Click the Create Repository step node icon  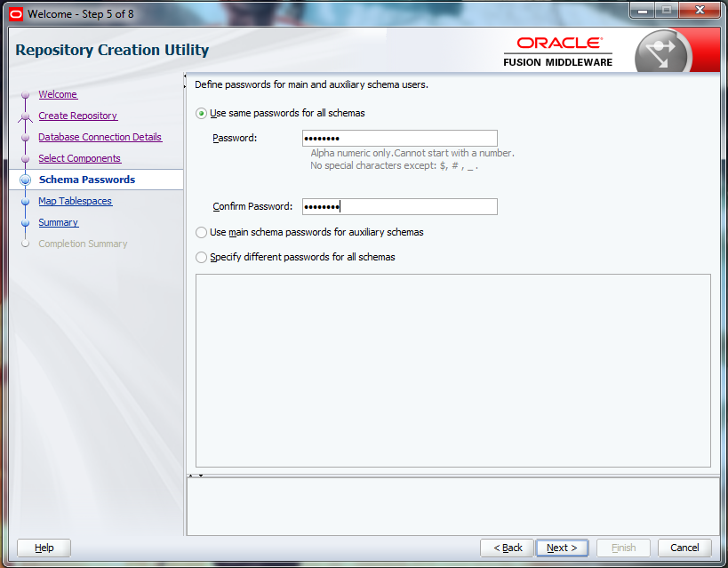[x=26, y=116]
